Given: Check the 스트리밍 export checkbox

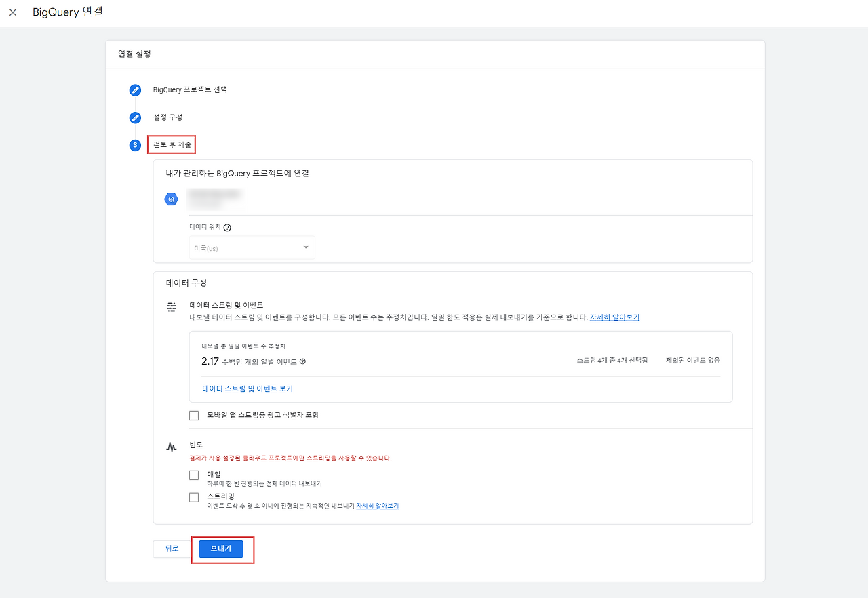Looking at the screenshot, I should 194,497.
